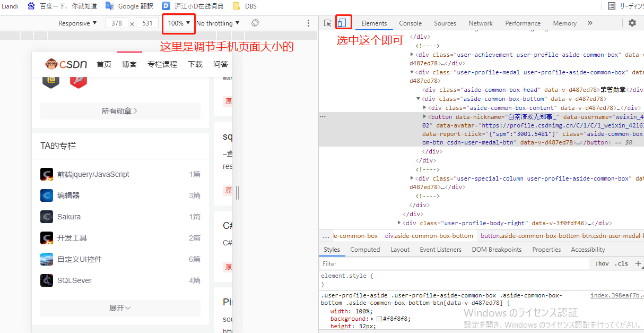644x333 pixels.
Task: Open the Computed styles tab
Action: point(365,250)
